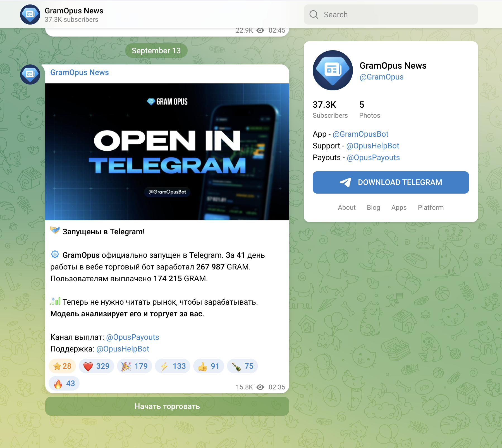
Task: Click the handshake emoji before Запущены в Telegram
Action: point(55,230)
